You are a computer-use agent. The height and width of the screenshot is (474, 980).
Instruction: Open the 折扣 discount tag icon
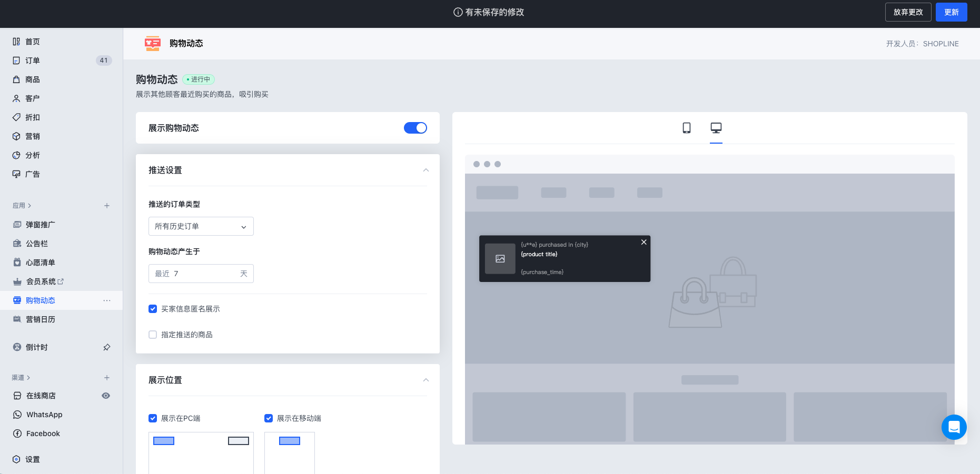click(16, 117)
